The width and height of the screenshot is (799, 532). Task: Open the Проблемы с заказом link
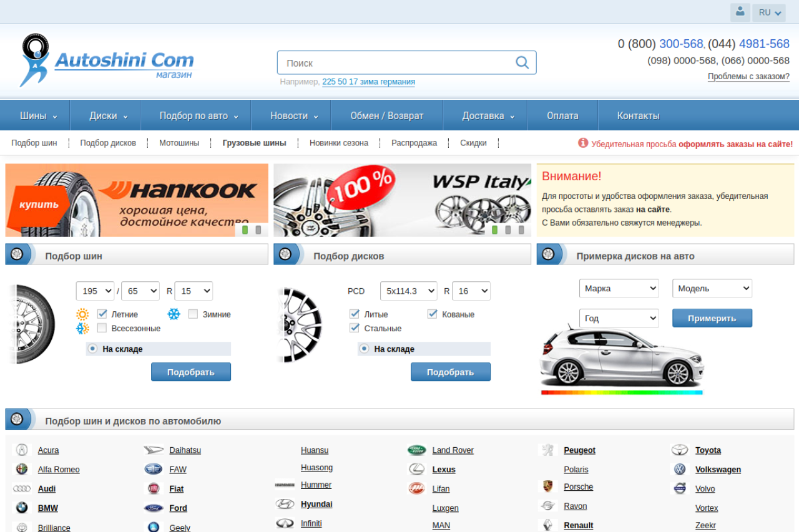point(748,77)
